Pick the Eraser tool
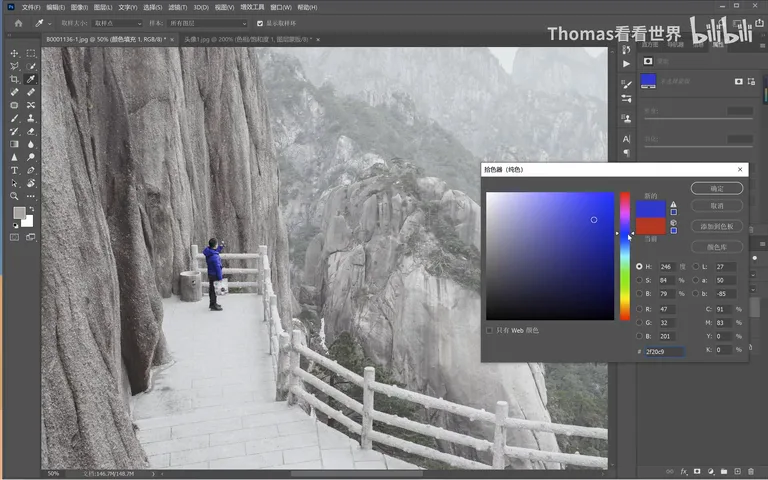Image resolution: width=768 pixels, height=480 pixels. [31, 131]
